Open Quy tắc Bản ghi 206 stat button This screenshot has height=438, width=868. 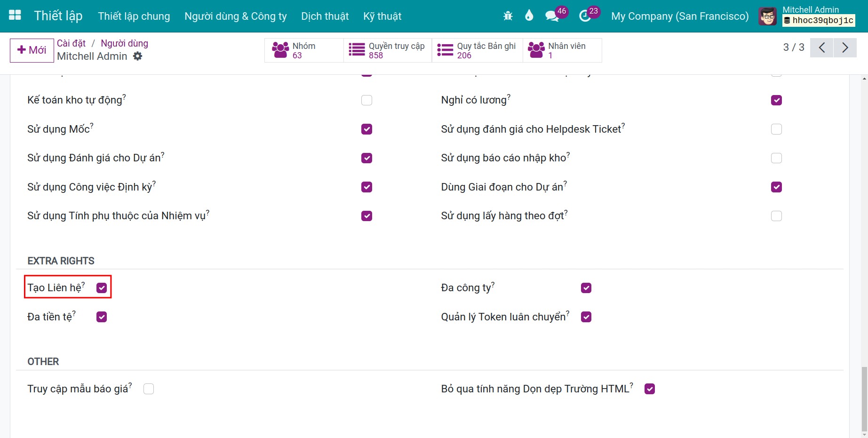click(478, 50)
